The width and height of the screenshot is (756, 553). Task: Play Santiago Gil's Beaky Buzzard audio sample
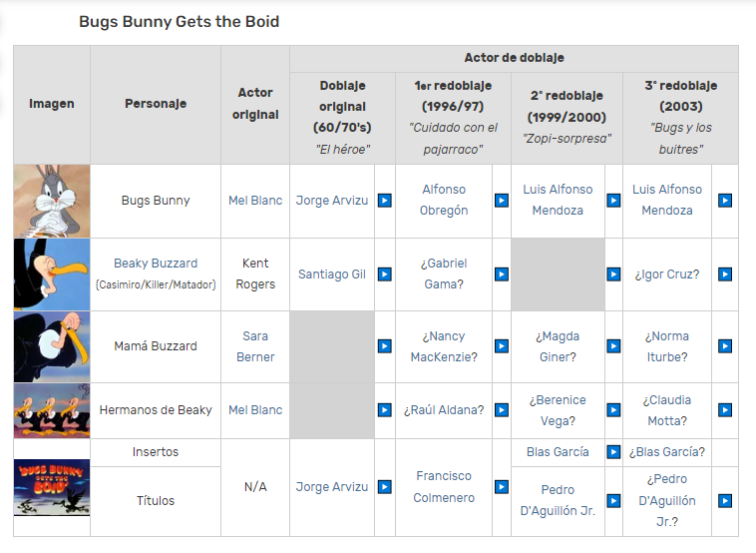pos(385,275)
